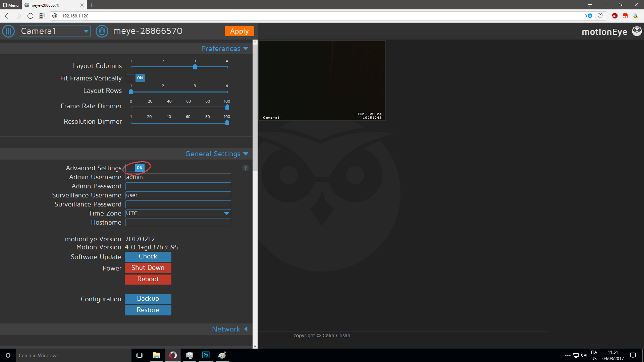Toggle the Advanced Settings switch
Screen dimensions: 644x362
pos(135,168)
